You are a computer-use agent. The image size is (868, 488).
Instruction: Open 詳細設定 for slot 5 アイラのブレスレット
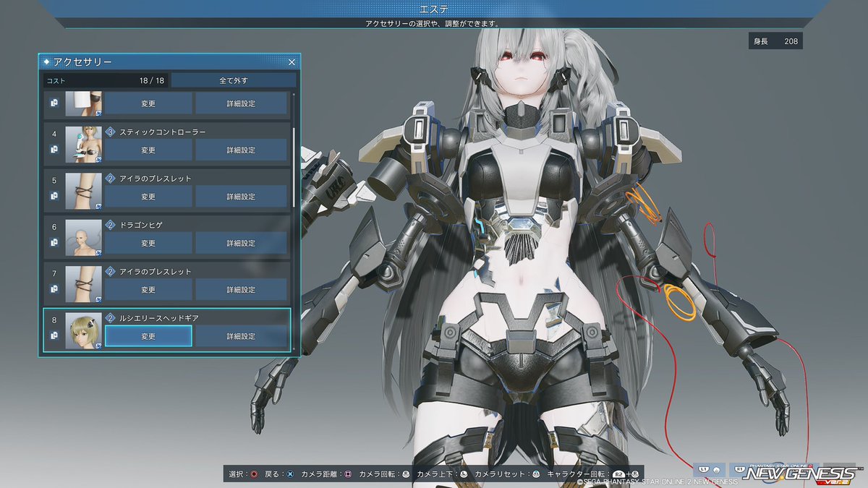(x=241, y=197)
